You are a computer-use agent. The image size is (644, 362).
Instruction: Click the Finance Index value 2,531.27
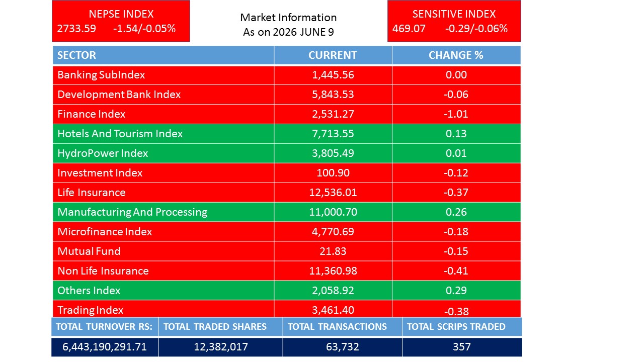[333, 114]
